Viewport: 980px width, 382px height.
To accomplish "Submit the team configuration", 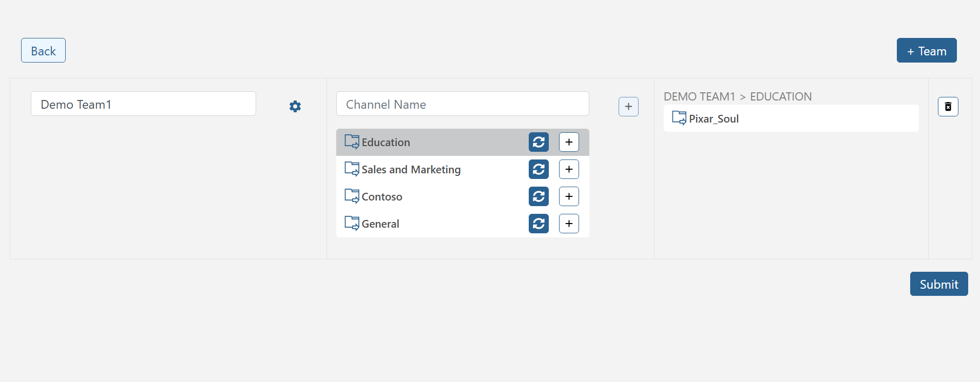I will point(939,284).
